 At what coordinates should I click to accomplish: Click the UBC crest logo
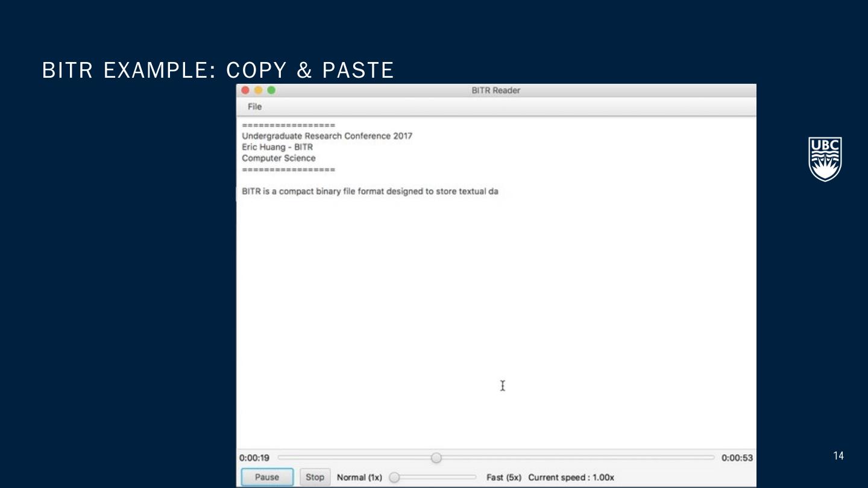tap(825, 159)
